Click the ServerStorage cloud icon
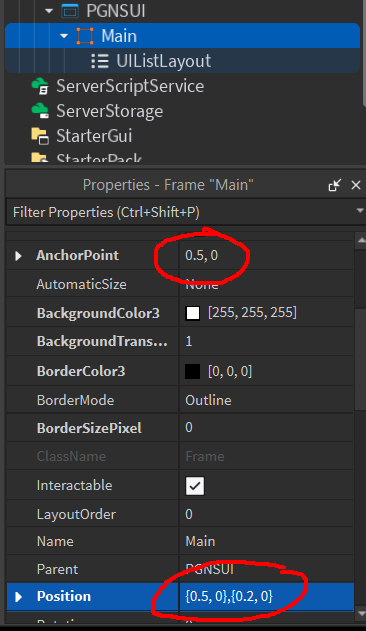 40,111
